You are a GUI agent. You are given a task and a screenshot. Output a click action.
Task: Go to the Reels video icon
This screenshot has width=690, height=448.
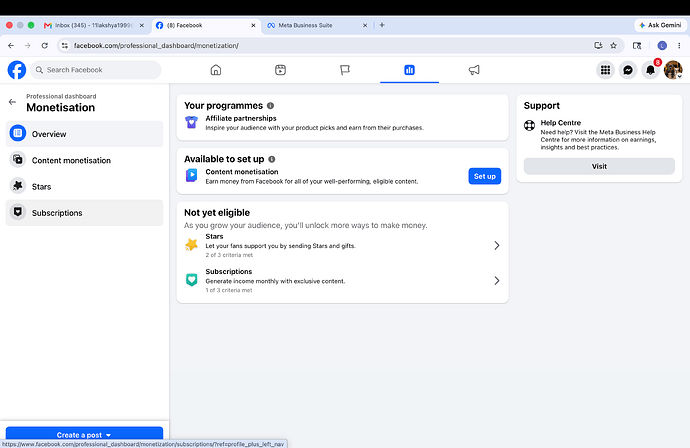[280, 70]
